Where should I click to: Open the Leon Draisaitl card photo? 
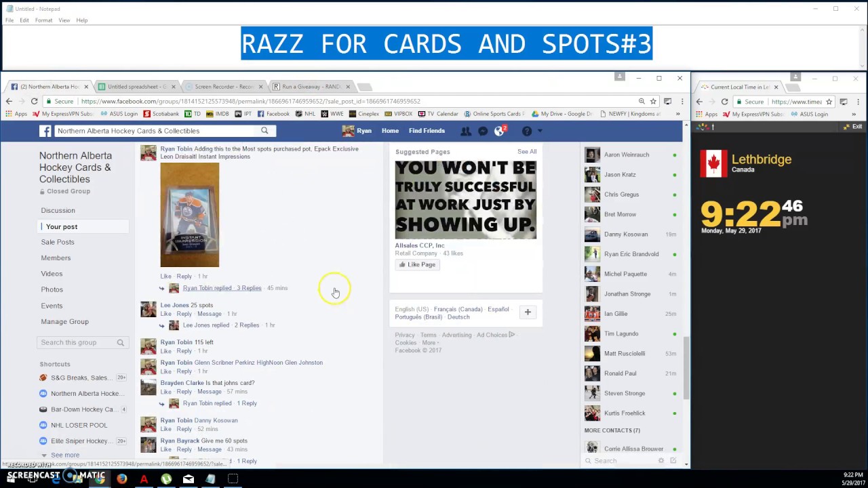coord(190,215)
